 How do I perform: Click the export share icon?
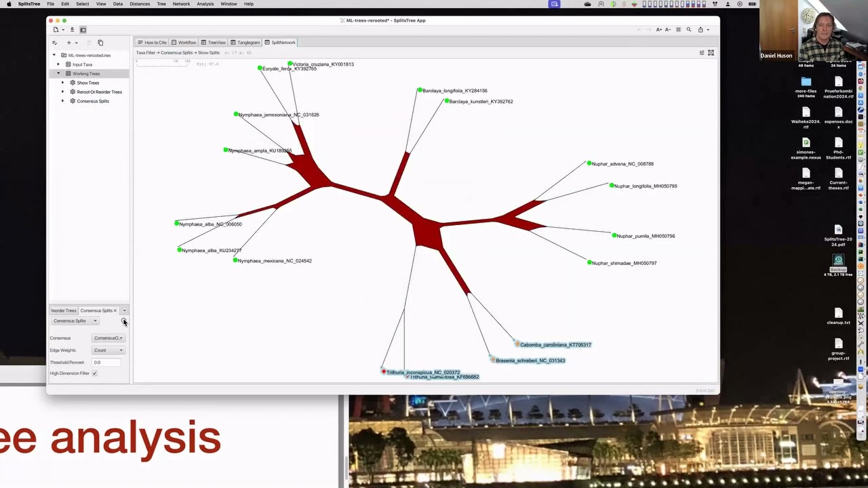701,30
